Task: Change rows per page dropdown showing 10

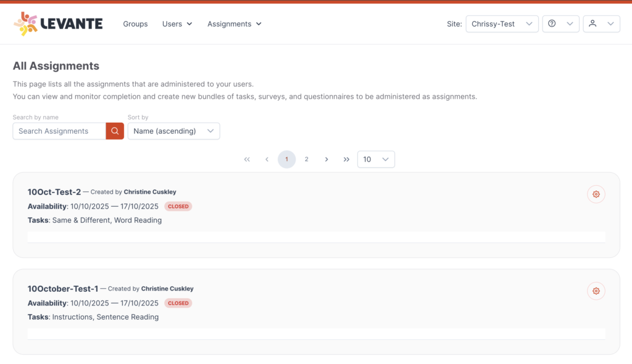Action: pos(376,159)
